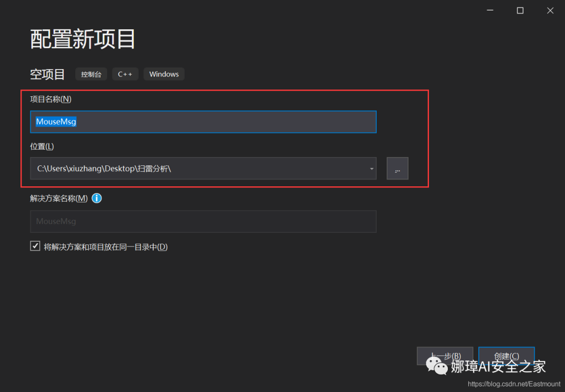Click the 上一步(B) back button
565x392 pixels.
pyautogui.click(x=445, y=356)
